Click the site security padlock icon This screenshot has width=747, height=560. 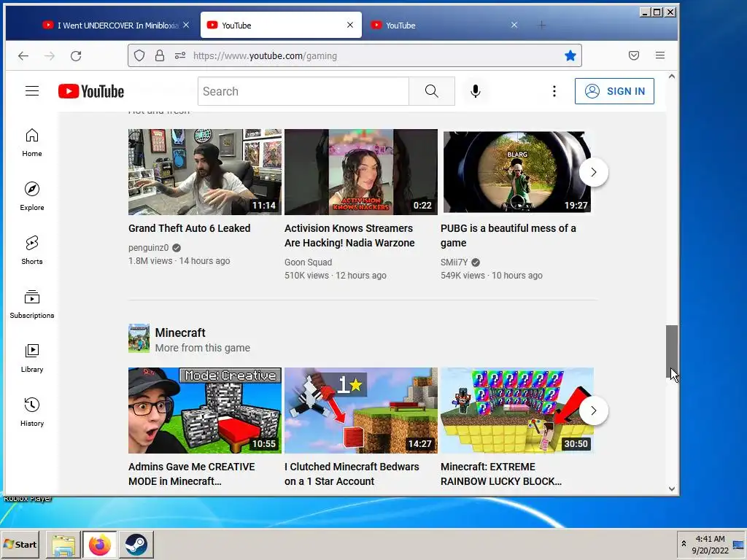coord(160,55)
